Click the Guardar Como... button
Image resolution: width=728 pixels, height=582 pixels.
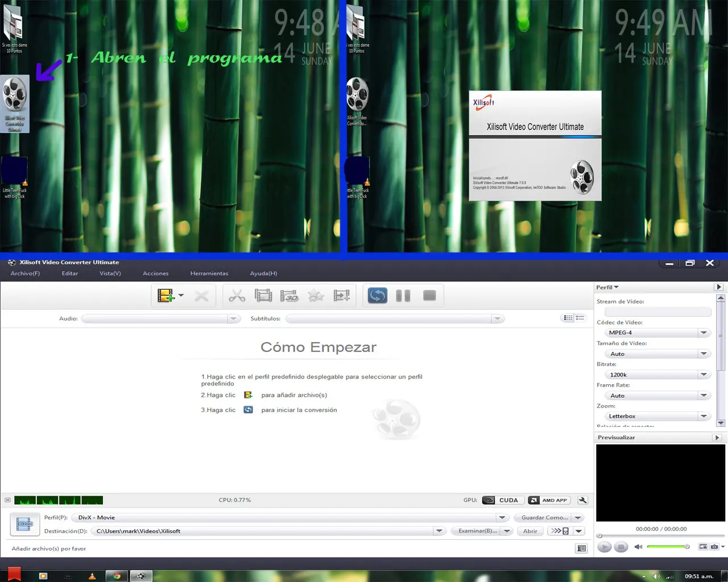(544, 518)
